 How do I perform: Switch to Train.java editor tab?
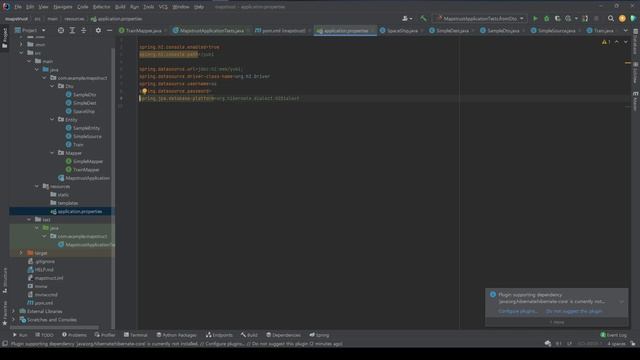[x=603, y=31]
